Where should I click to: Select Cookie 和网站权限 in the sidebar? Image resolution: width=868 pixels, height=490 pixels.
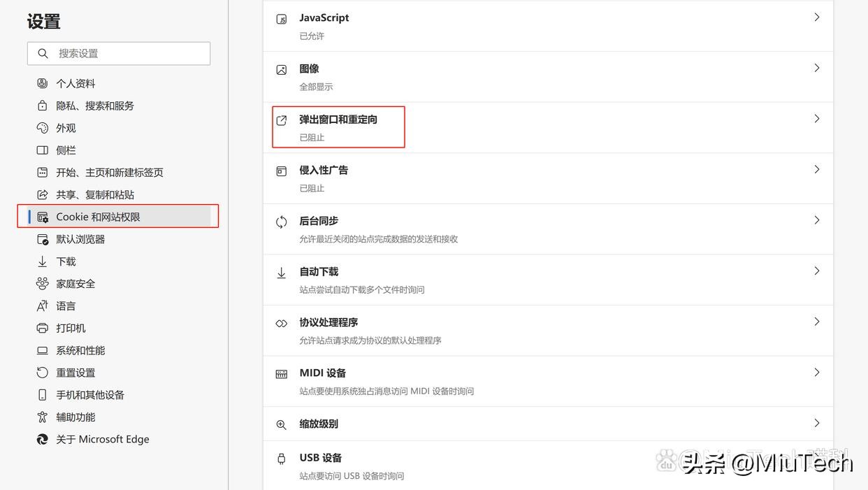(98, 217)
